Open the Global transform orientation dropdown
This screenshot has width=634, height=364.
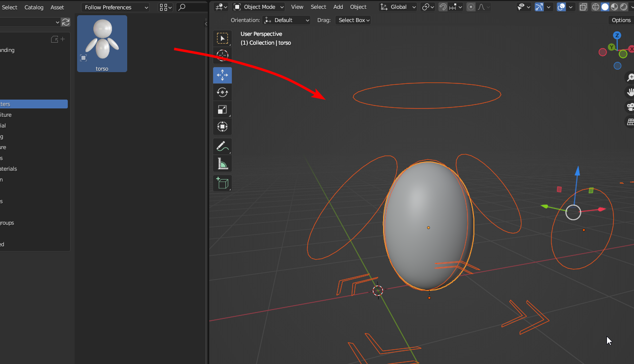pyautogui.click(x=398, y=7)
